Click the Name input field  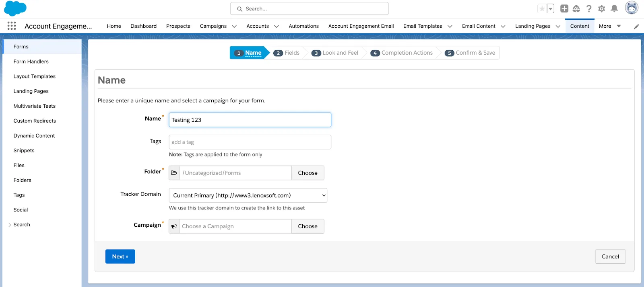pyautogui.click(x=250, y=120)
